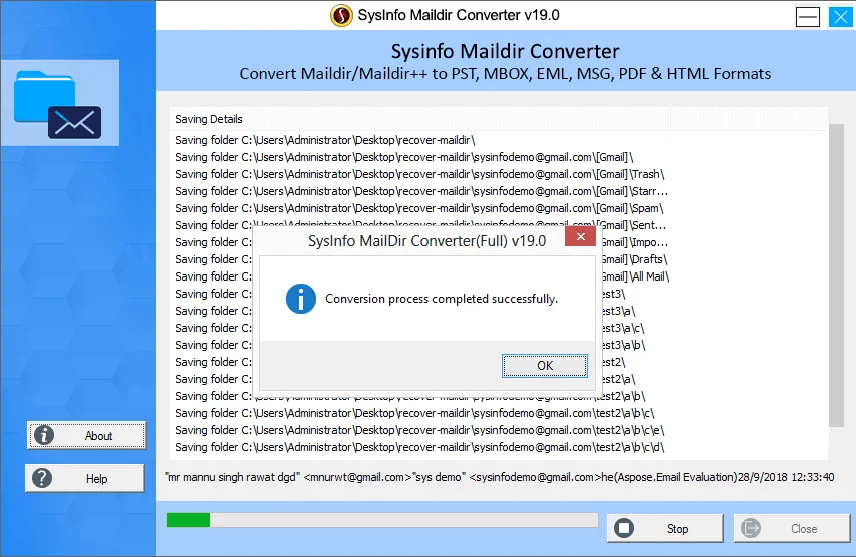
Task: Click the conversion progress bar
Action: (382, 520)
